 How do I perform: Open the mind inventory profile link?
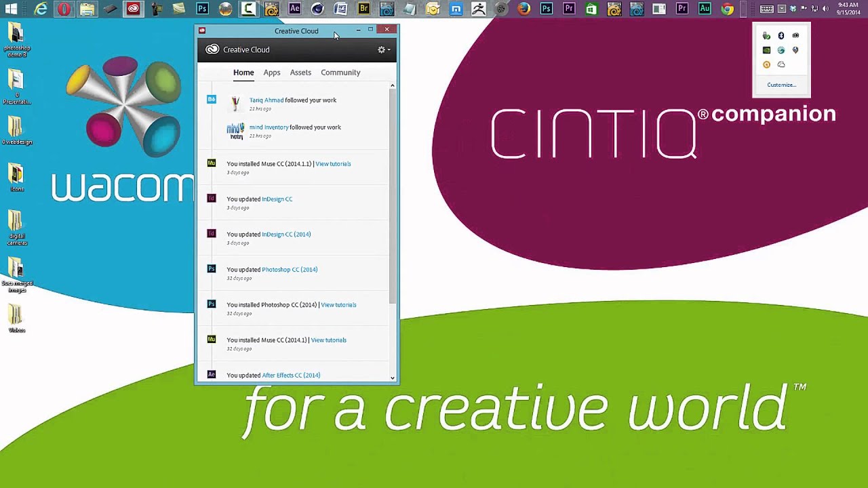coord(269,127)
